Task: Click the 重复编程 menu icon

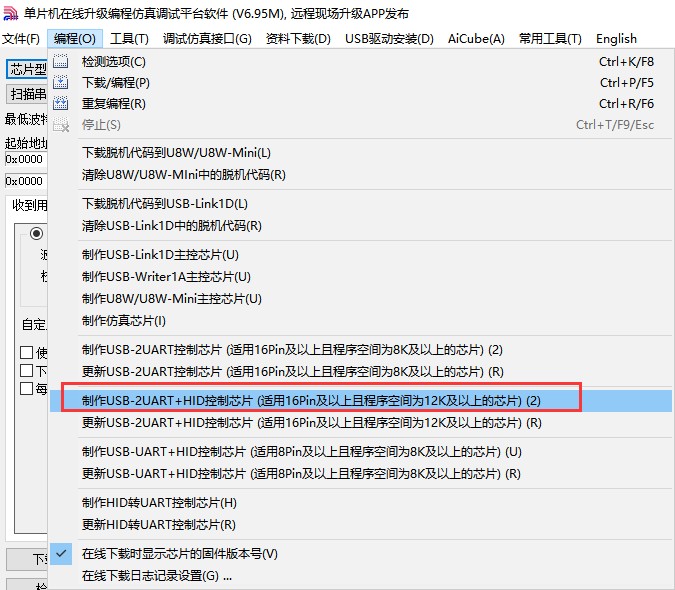Action: point(61,104)
